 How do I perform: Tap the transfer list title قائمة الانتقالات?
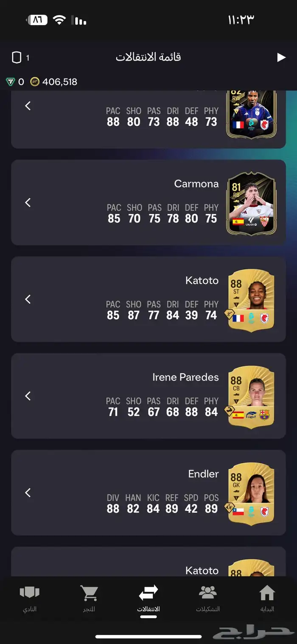tap(148, 57)
